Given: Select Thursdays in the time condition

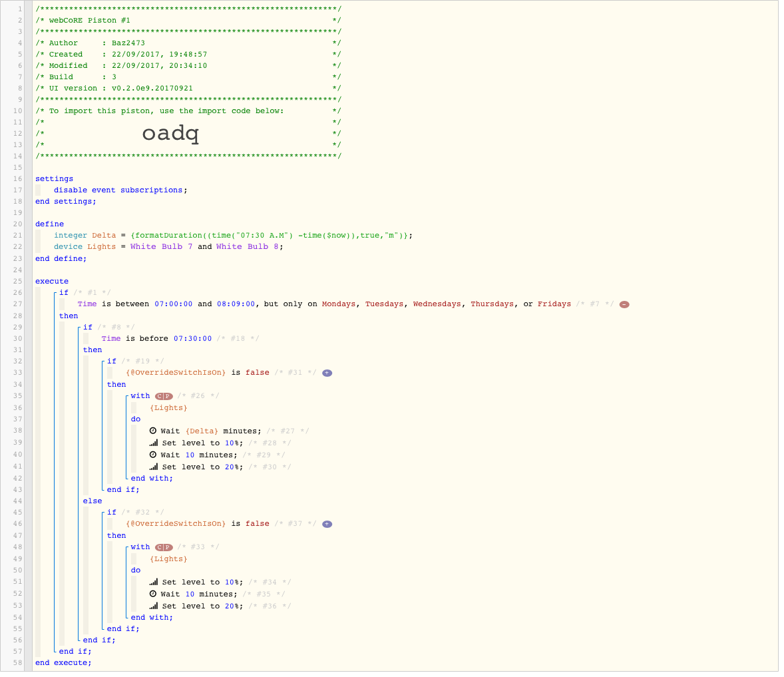Looking at the screenshot, I should [x=492, y=304].
